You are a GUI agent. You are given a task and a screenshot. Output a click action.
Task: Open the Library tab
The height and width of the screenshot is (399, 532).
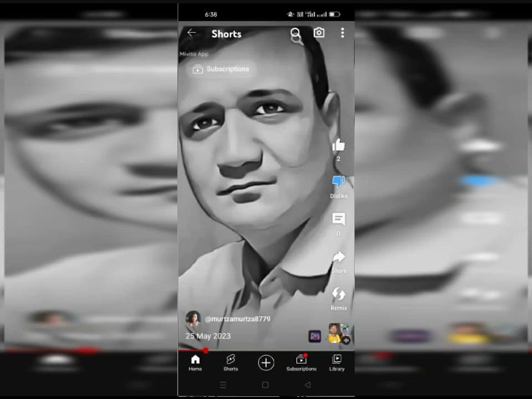[x=336, y=363]
